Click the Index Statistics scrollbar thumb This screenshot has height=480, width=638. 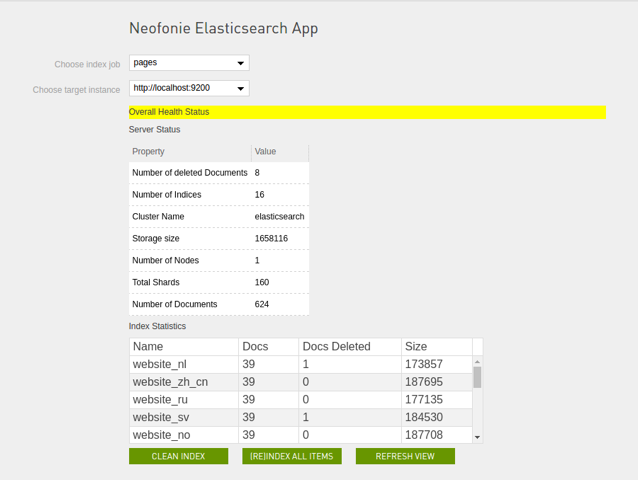[x=477, y=377]
